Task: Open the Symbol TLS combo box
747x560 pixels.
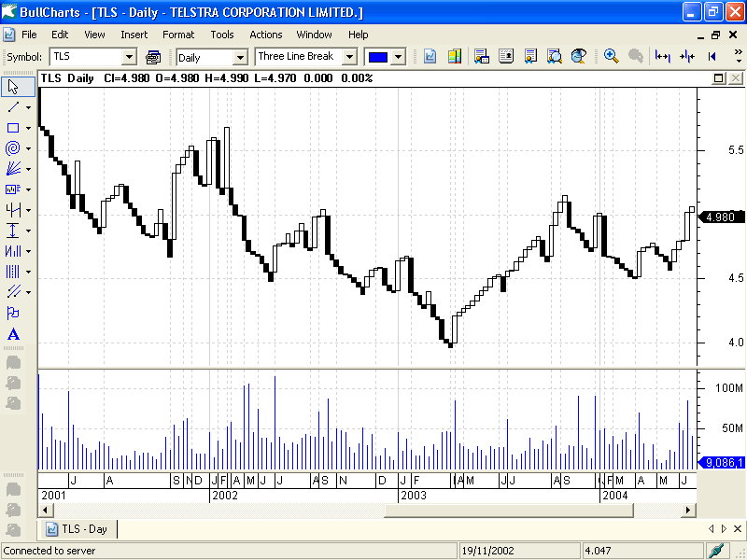Action: click(x=129, y=57)
